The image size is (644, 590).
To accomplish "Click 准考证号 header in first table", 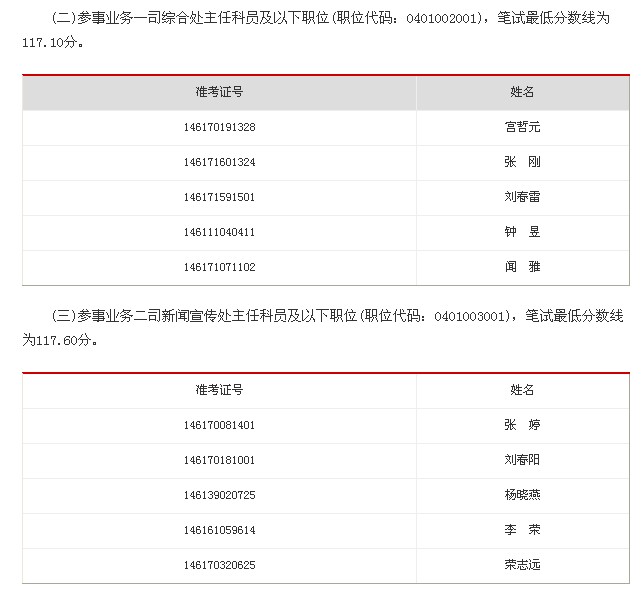I will (220, 92).
